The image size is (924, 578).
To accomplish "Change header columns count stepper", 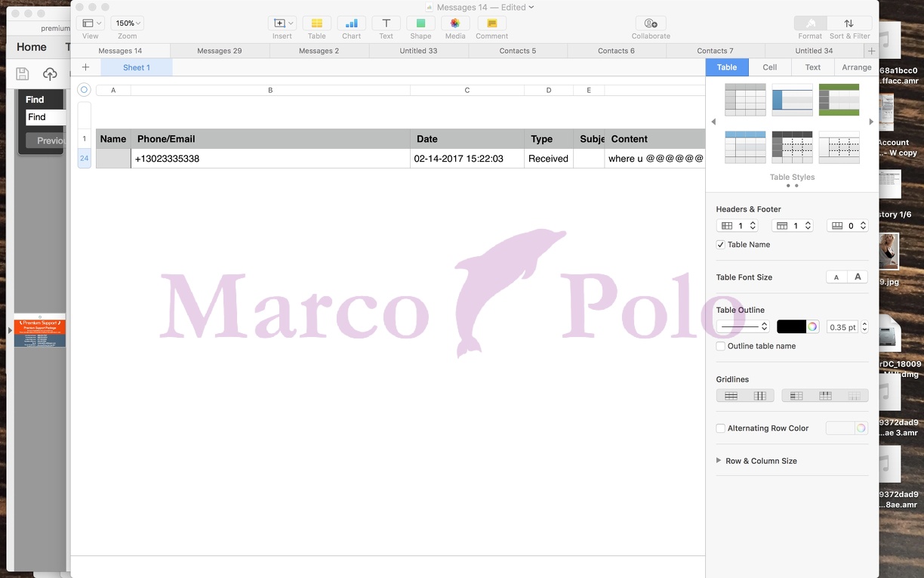I will click(753, 226).
